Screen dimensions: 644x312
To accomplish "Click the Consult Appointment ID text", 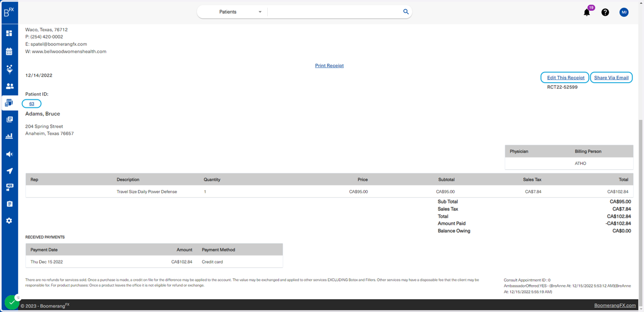I will pyautogui.click(x=527, y=280).
